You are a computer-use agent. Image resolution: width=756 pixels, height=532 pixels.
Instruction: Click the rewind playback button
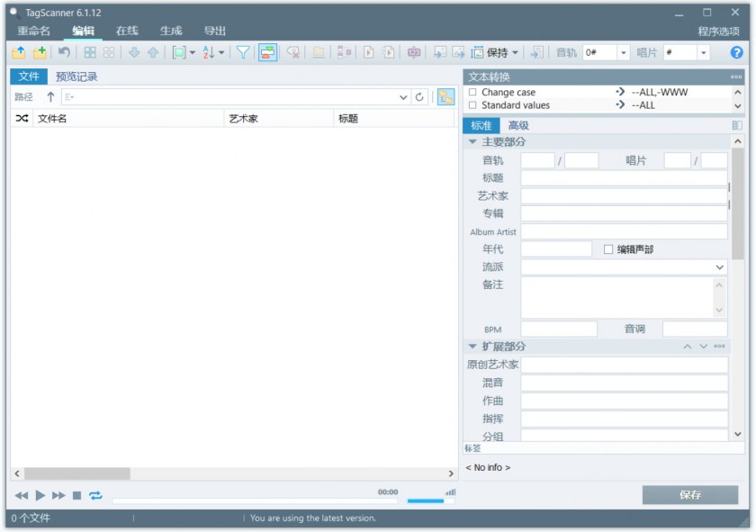(x=22, y=495)
